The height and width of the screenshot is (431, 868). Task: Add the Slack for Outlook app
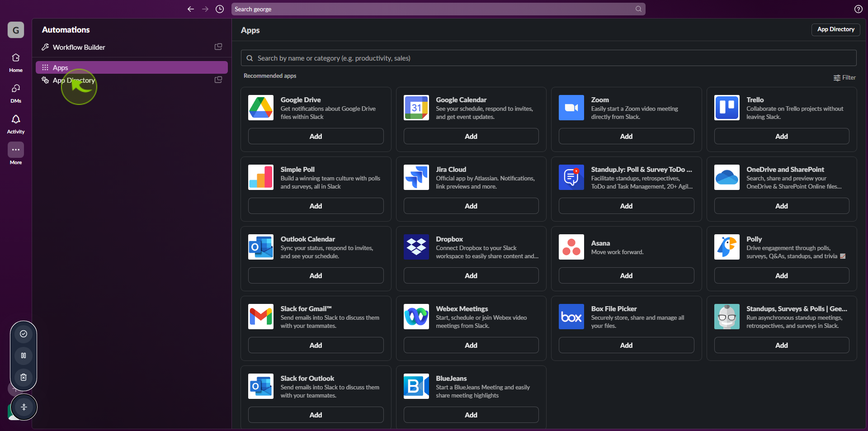316,415
